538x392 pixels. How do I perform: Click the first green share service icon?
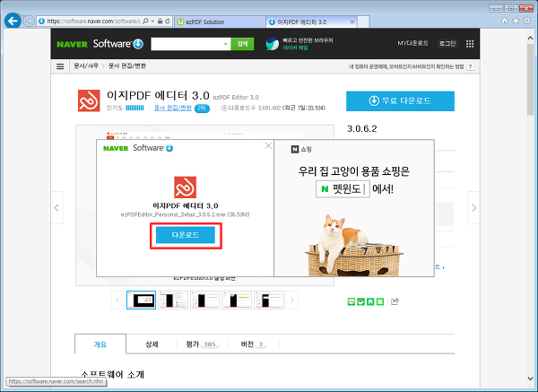coord(351,301)
